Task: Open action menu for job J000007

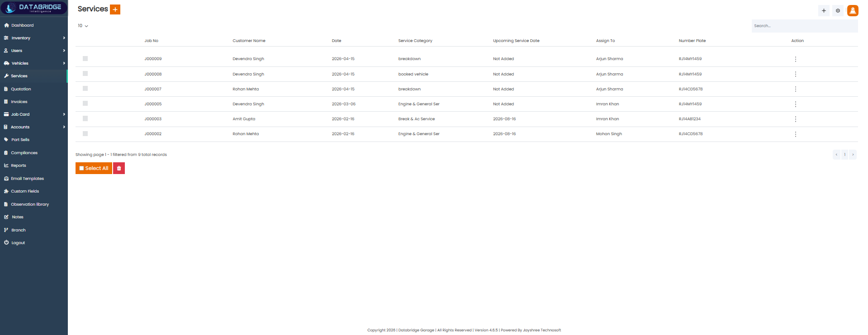Action: (x=795, y=89)
